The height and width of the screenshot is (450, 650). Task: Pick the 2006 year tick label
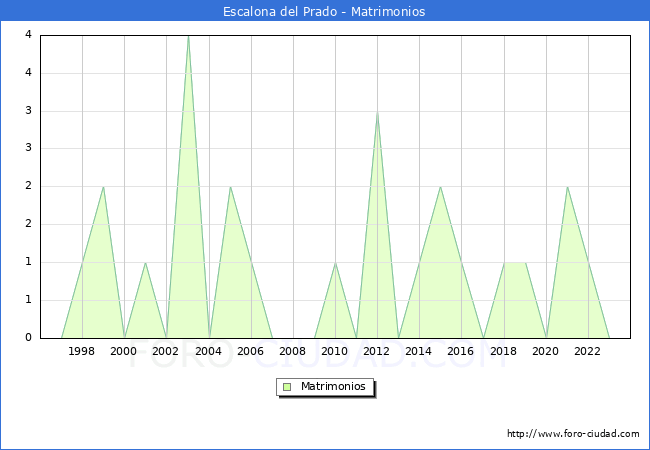250,351
